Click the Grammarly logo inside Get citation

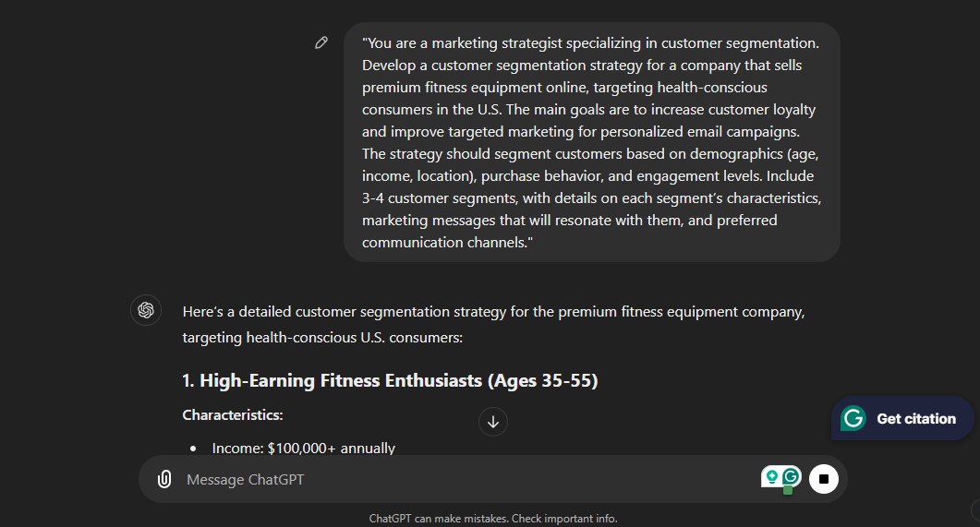[x=853, y=418]
